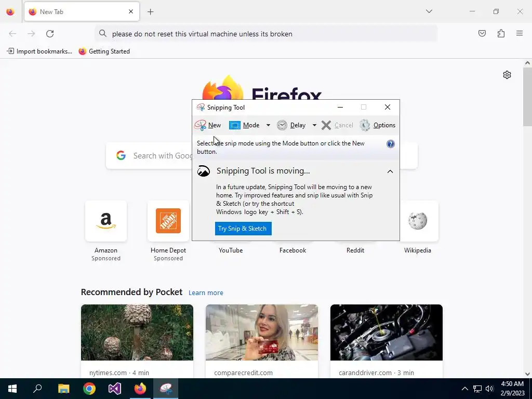532x399 pixels.
Task: Open the Reddit shortcut label
Action: (355, 250)
